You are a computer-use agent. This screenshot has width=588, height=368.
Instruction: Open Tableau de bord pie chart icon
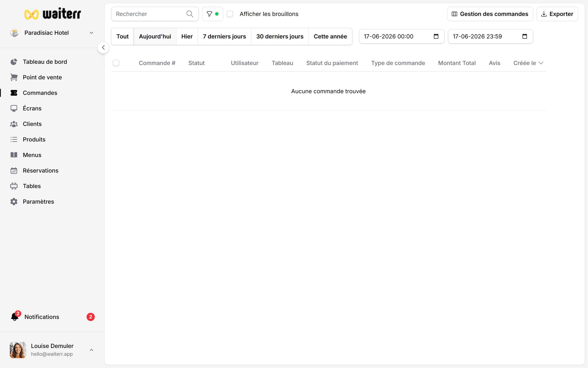(14, 62)
